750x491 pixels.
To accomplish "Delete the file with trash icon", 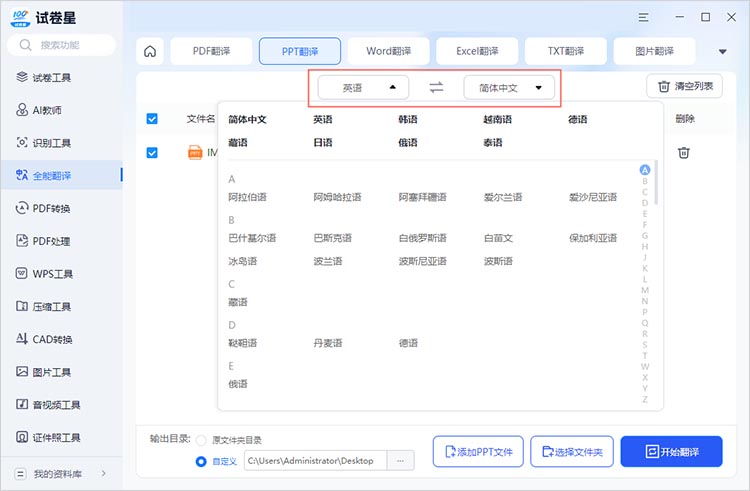I will [684, 153].
